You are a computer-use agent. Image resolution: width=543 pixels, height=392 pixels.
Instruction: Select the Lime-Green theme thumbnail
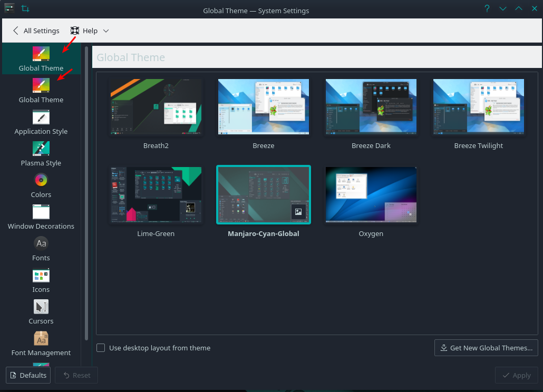point(156,195)
